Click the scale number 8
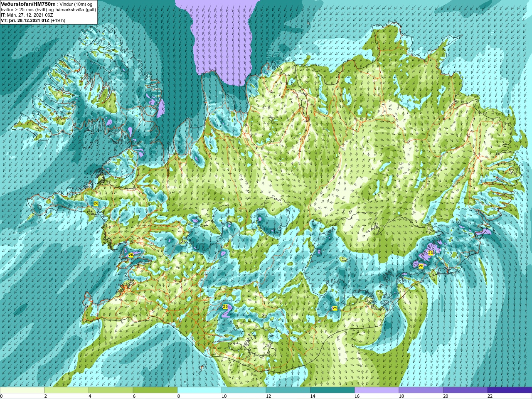Screen dimensions: 532x399 pos(179,396)
